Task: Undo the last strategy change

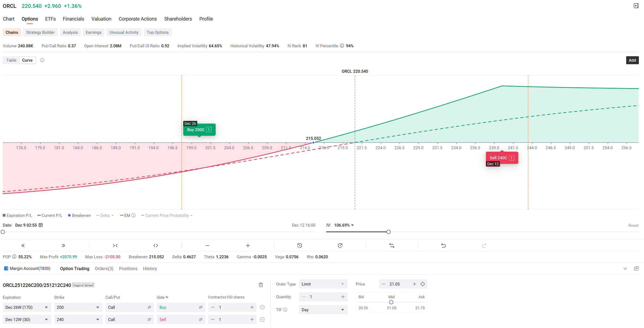Action: pyautogui.click(x=443, y=246)
